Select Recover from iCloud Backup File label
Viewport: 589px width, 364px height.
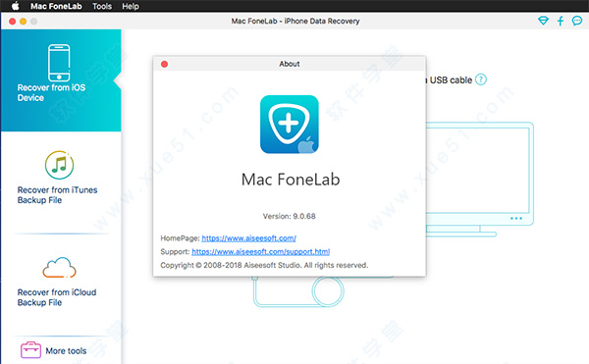[x=57, y=297]
